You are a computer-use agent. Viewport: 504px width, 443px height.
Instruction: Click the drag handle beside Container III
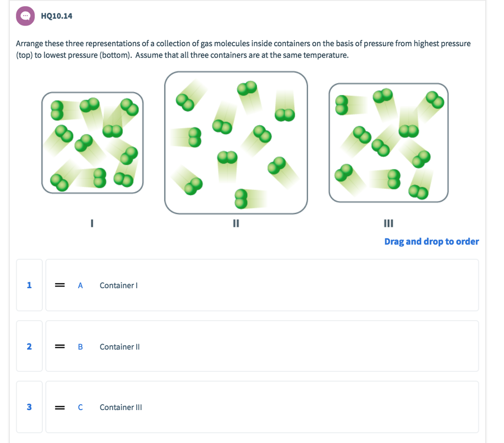pyautogui.click(x=60, y=407)
